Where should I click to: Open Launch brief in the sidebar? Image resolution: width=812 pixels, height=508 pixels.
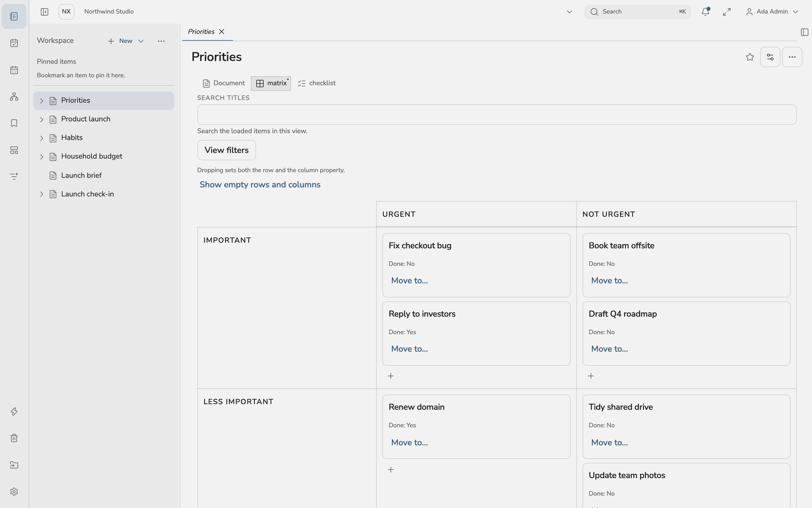[104, 176]
